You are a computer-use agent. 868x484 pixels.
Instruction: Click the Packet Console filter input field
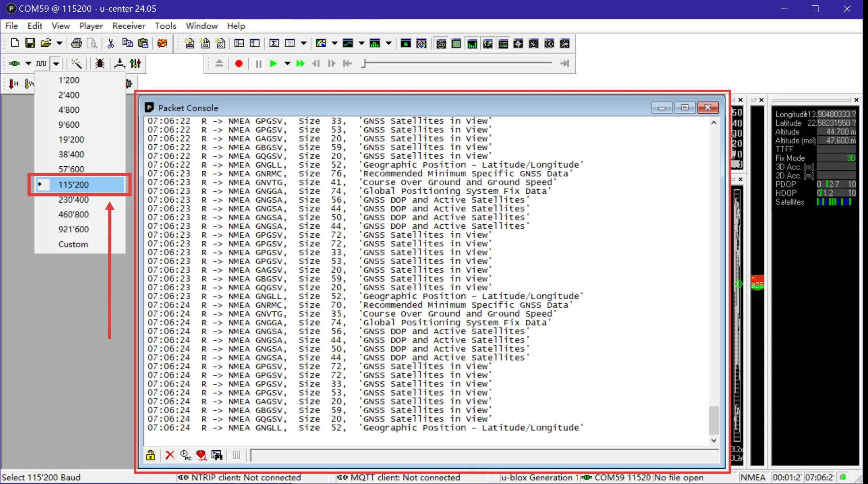[483, 456]
